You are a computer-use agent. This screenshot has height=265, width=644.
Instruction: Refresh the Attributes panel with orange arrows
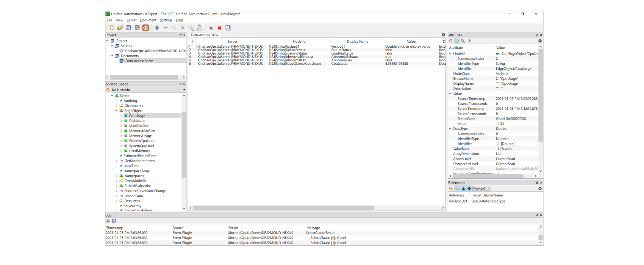[451, 41]
